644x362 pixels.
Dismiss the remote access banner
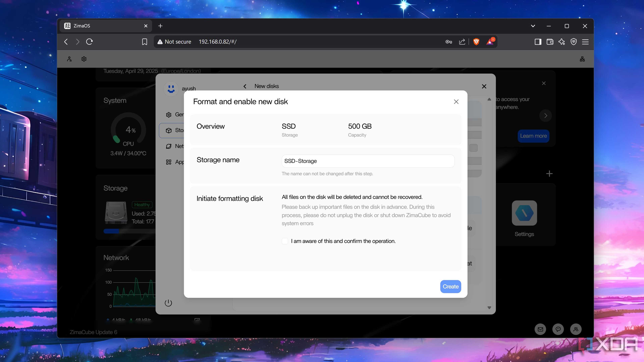point(544,83)
